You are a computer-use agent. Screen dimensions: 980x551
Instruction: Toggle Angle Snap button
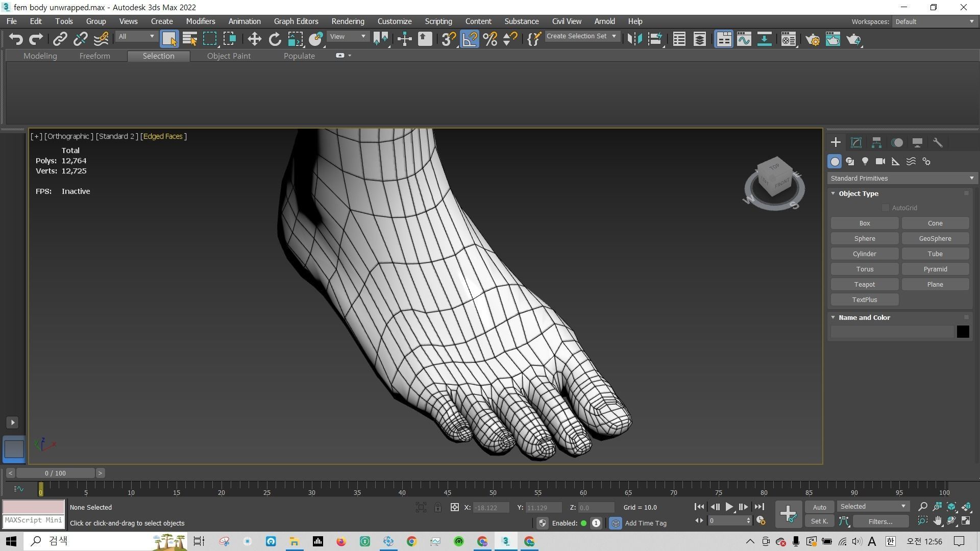470,39
